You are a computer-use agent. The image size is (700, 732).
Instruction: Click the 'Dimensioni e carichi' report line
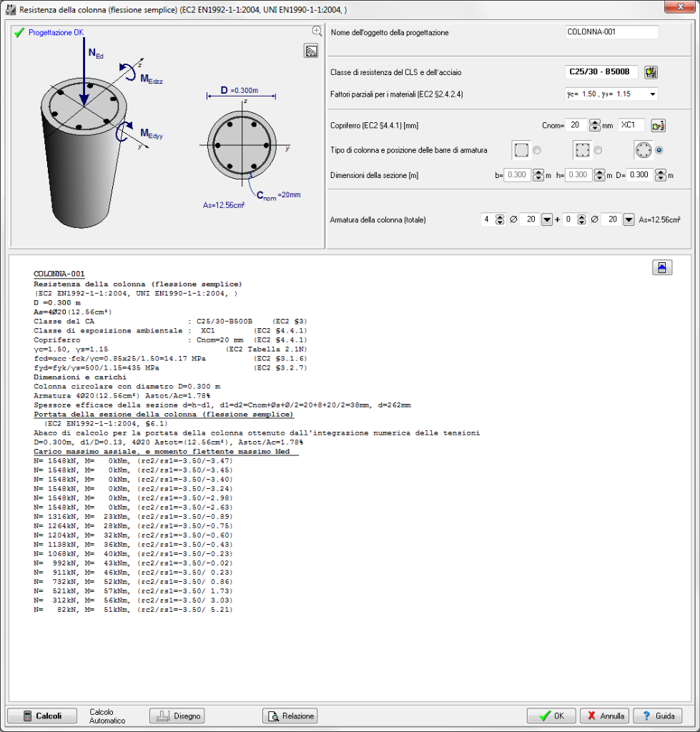pyautogui.click(x=80, y=377)
